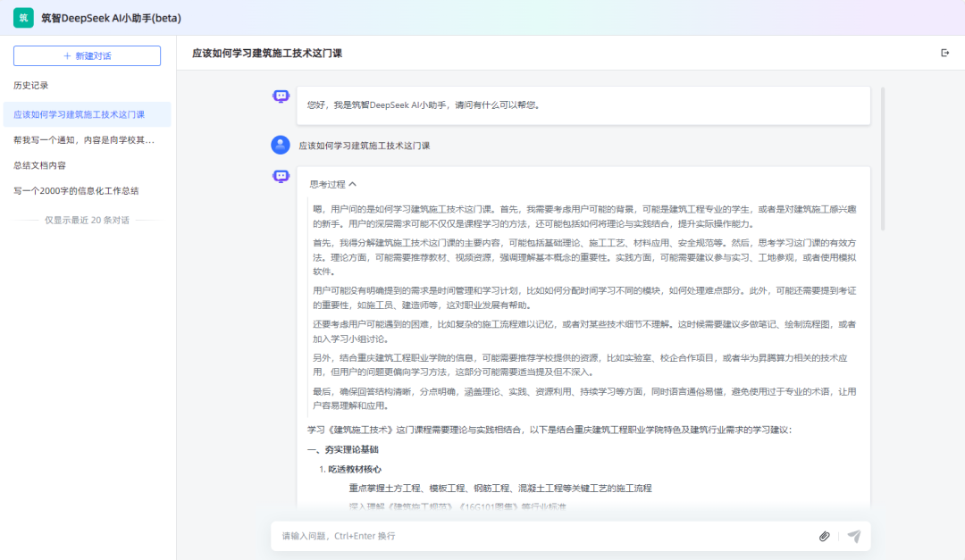
Task: Collapse the 思考过程 section
Action: pos(327,184)
